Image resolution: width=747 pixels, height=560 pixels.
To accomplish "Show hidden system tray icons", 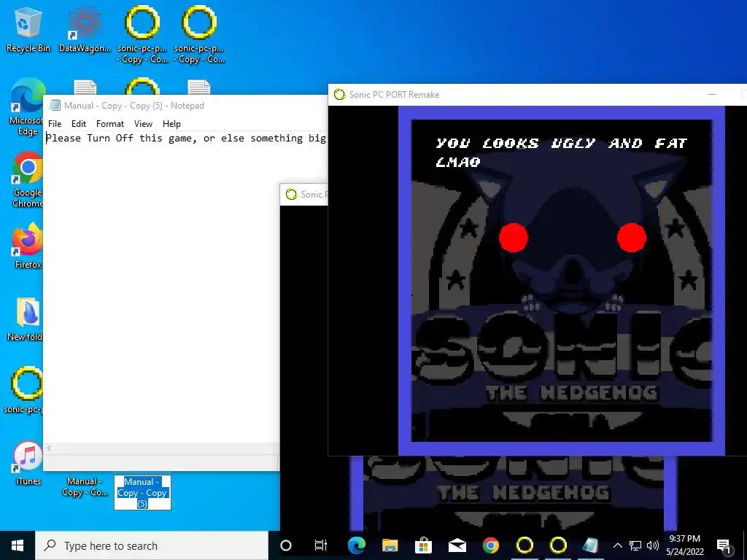I will click(x=617, y=545).
